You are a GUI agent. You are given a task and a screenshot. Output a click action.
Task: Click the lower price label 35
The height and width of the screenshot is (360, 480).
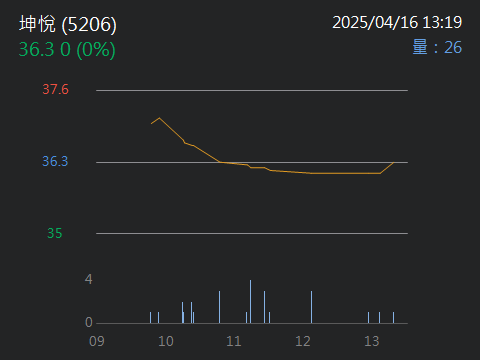tap(55, 233)
